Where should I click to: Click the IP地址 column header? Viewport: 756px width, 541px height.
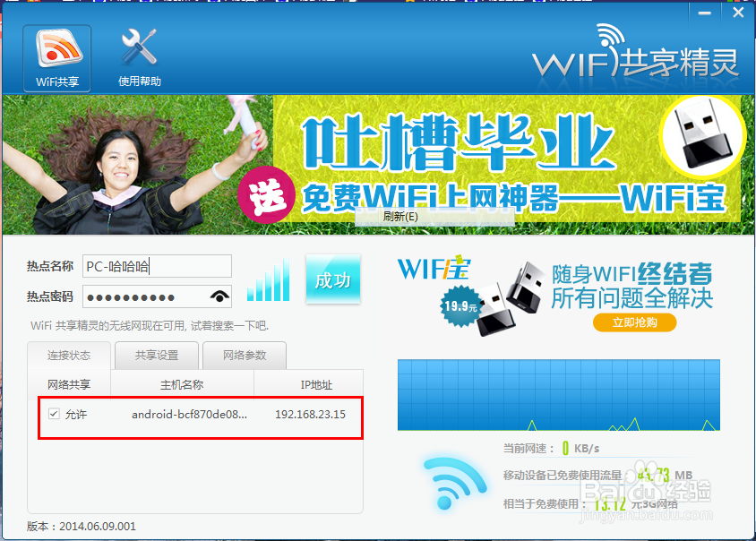[308, 384]
